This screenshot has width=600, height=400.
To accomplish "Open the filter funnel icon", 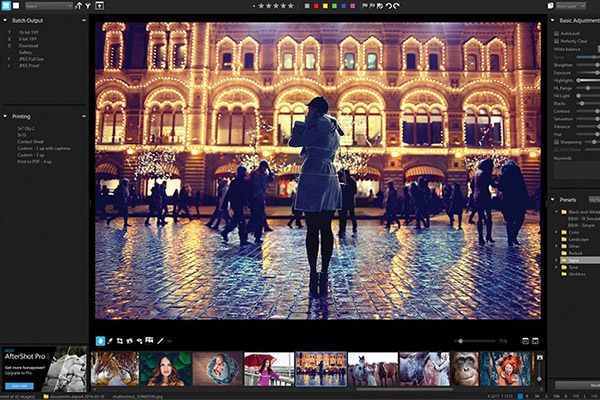I will [x=88, y=6].
